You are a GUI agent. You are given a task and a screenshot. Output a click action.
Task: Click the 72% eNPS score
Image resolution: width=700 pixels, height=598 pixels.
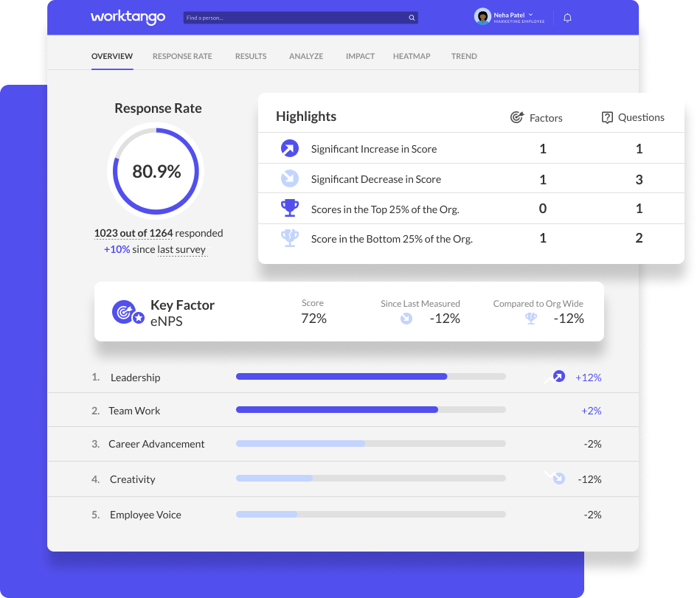pos(313,319)
